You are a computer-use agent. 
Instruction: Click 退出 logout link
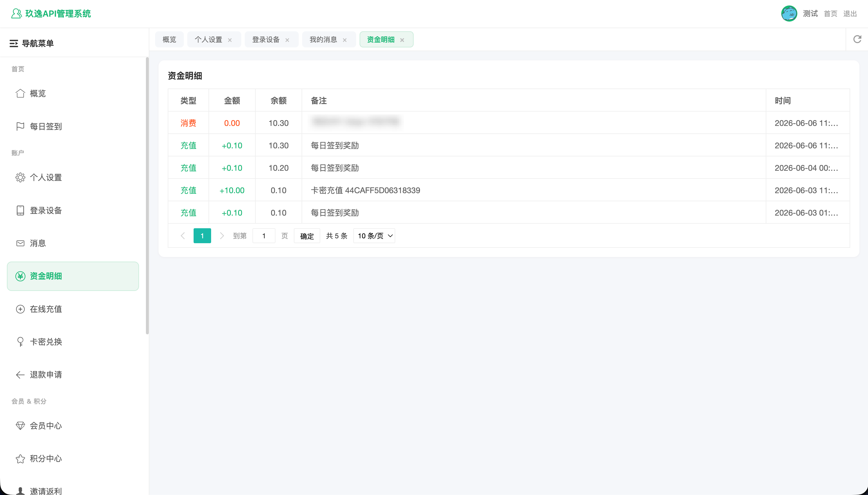point(850,14)
